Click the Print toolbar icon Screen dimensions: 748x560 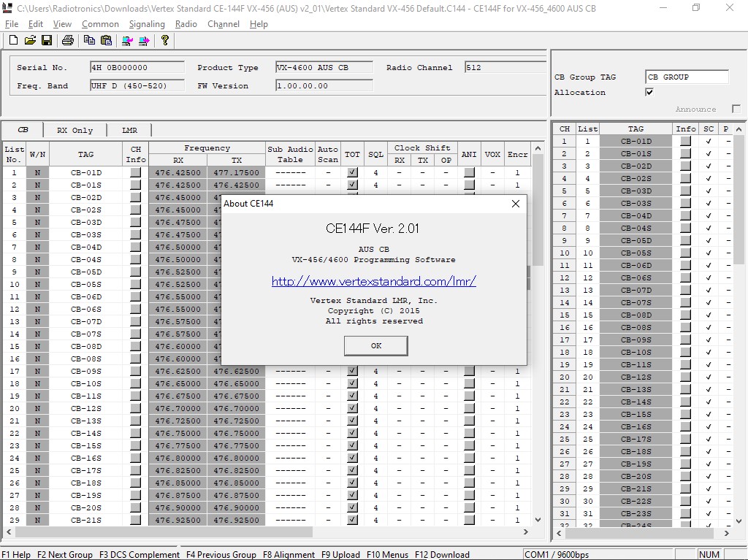(68, 41)
